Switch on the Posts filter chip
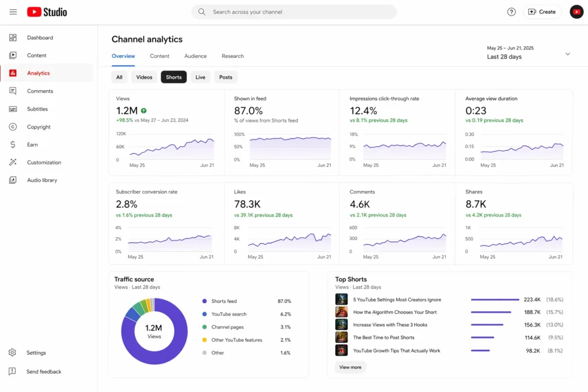Viewport: 588px width, 392px height. (225, 77)
